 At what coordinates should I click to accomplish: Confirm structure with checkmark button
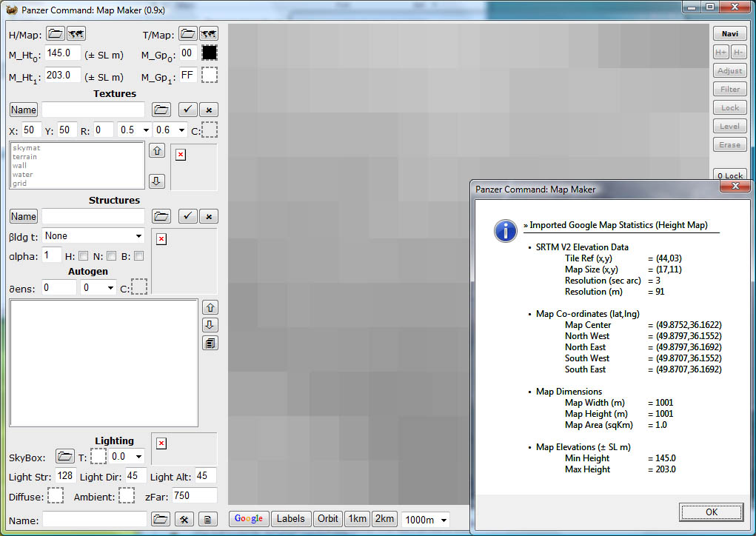pos(187,216)
